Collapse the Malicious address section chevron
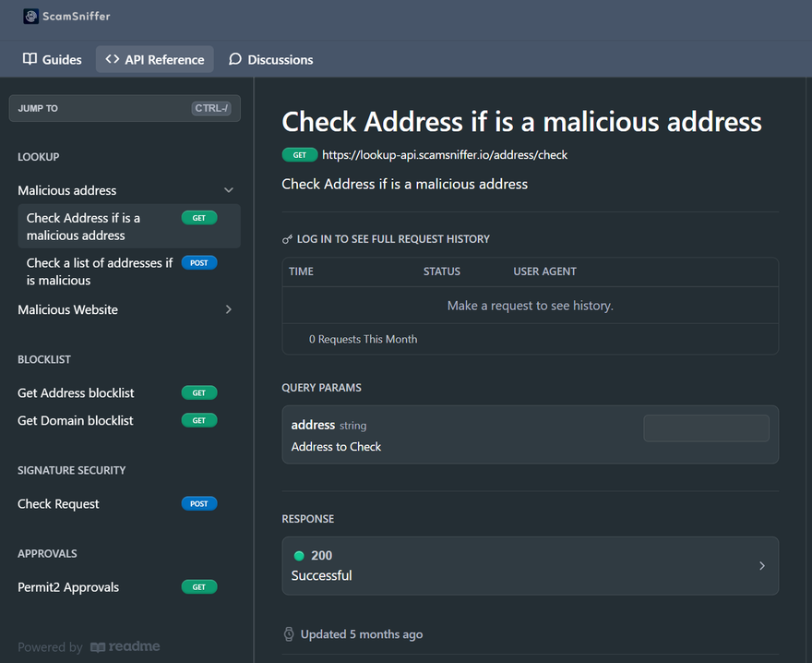812x663 pixels. [229, 190]
